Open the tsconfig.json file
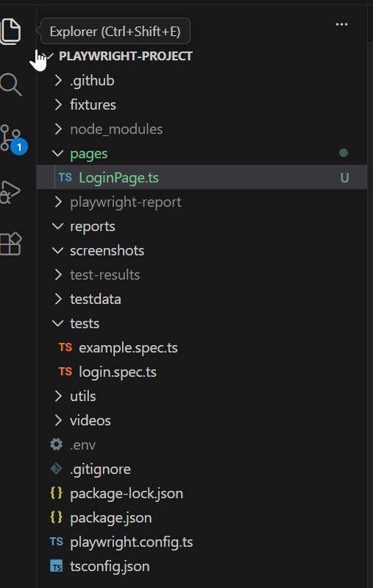 tap(110, 566)
